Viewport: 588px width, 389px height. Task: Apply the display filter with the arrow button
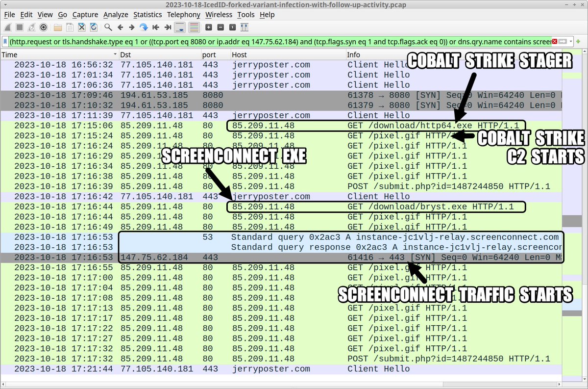563,42
